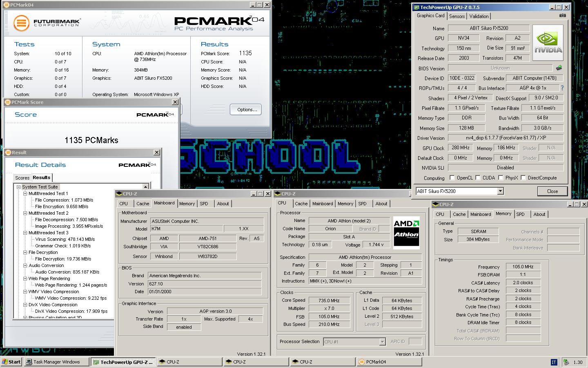Collapse the Multithreaded Test 2 node
588x368 pixels.
click(25, 213)
